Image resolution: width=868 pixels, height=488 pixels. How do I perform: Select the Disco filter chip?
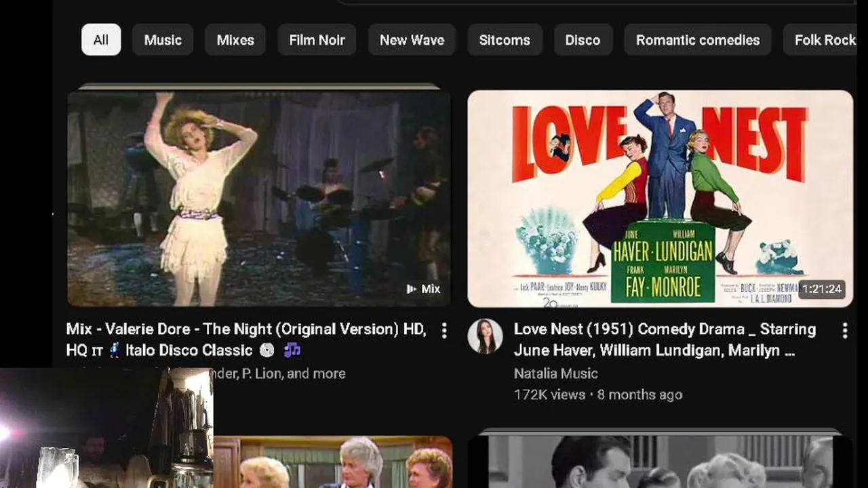click(x=583, y=40)
